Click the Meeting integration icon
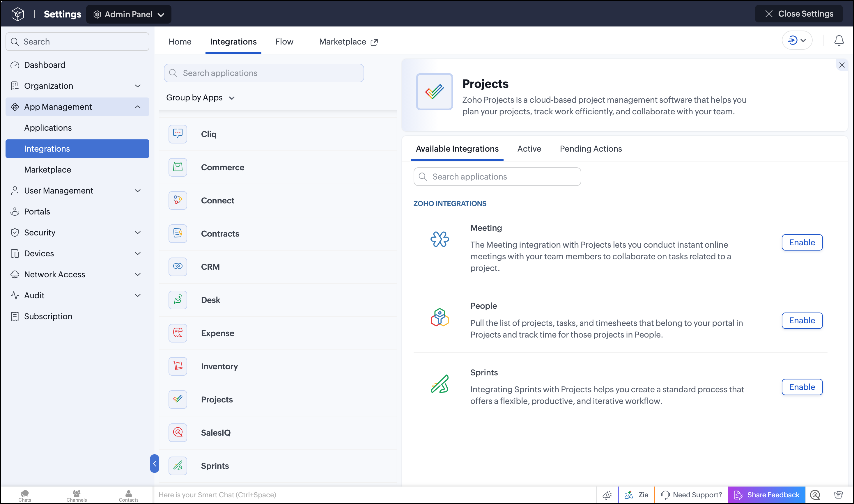 coord(440,239)
